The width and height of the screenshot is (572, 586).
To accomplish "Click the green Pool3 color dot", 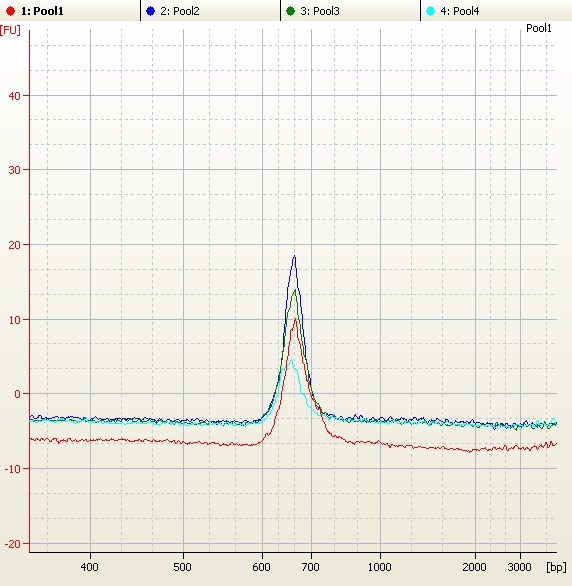I will point(290,11).
